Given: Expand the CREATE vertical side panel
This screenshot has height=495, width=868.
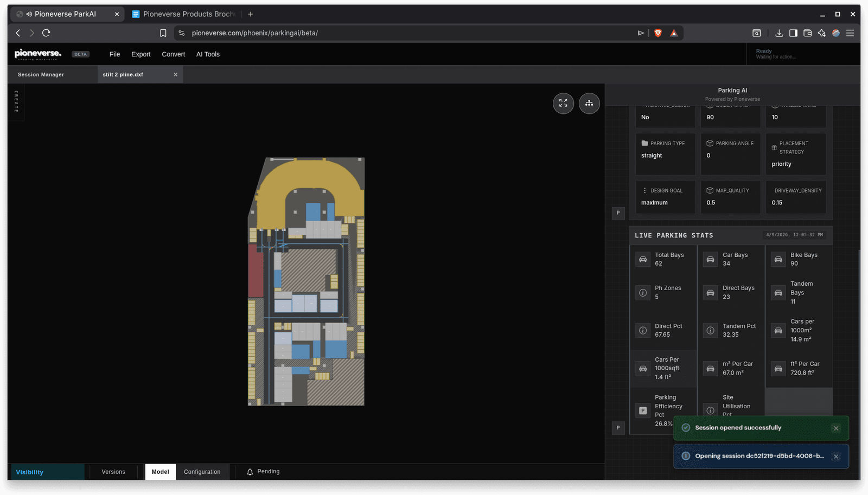Looking at the screenshot, I should [x=16, y=101].
